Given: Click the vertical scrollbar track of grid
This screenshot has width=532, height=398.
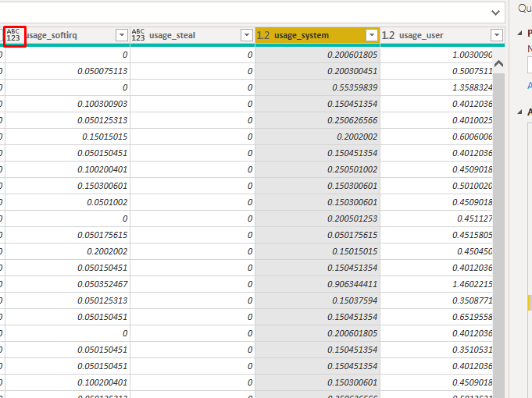Looking at the screenshot, I should click(499, 234).
